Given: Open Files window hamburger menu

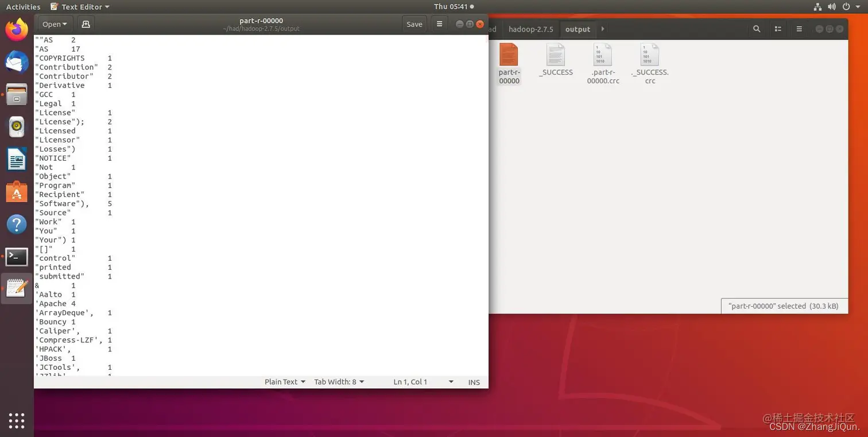Looking at the screenshot, I should 799,29.
